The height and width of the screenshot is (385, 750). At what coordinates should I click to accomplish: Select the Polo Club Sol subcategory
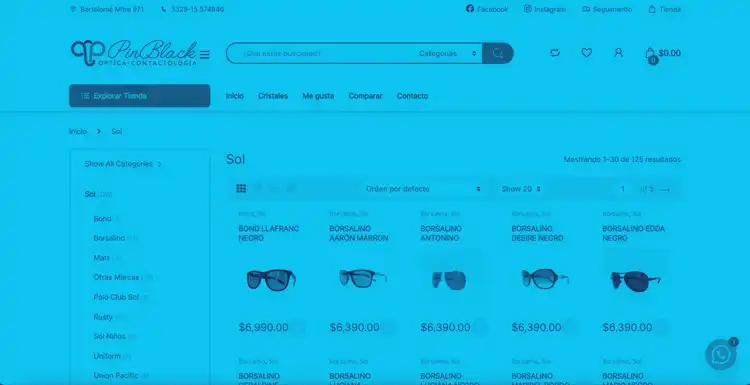(116, 297)
